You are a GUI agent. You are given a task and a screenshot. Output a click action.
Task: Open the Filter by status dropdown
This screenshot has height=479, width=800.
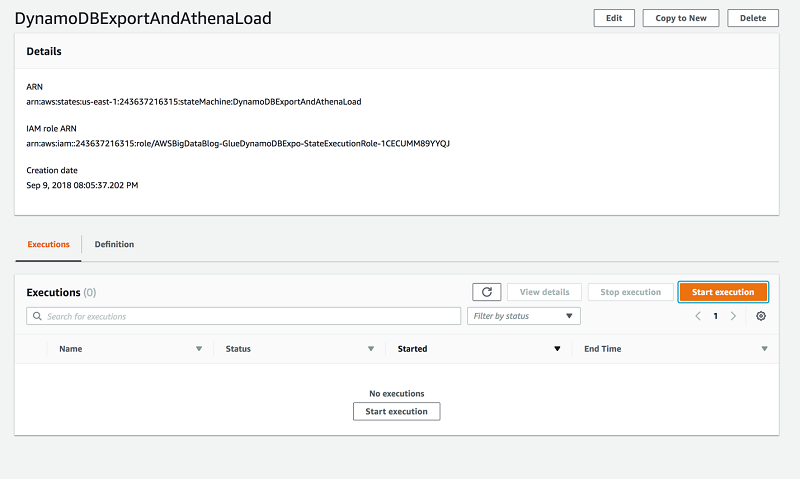[523, 316]
